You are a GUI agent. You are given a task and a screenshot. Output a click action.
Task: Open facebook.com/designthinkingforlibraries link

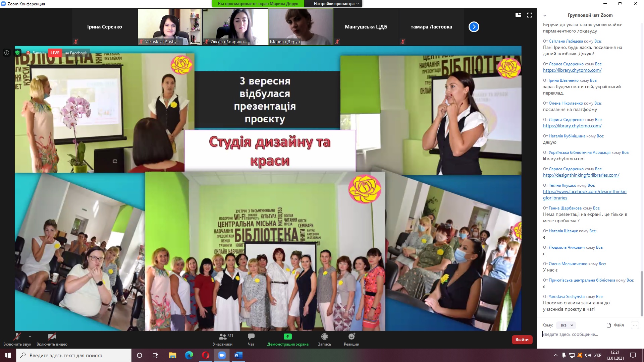584,195
